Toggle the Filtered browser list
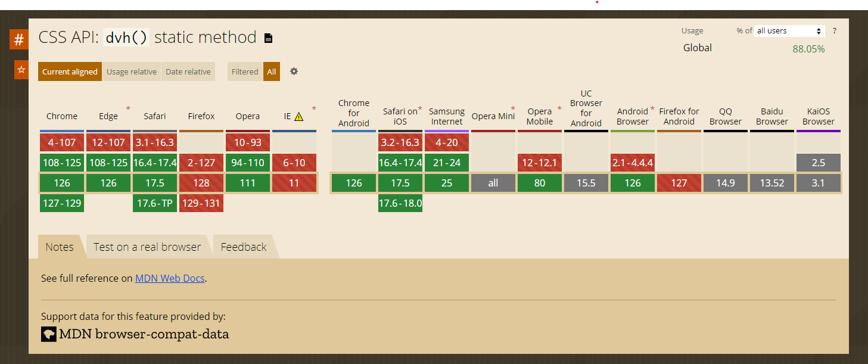Viewport: 868px width, 364px height. pyautogui.click(x=244, y=71)
